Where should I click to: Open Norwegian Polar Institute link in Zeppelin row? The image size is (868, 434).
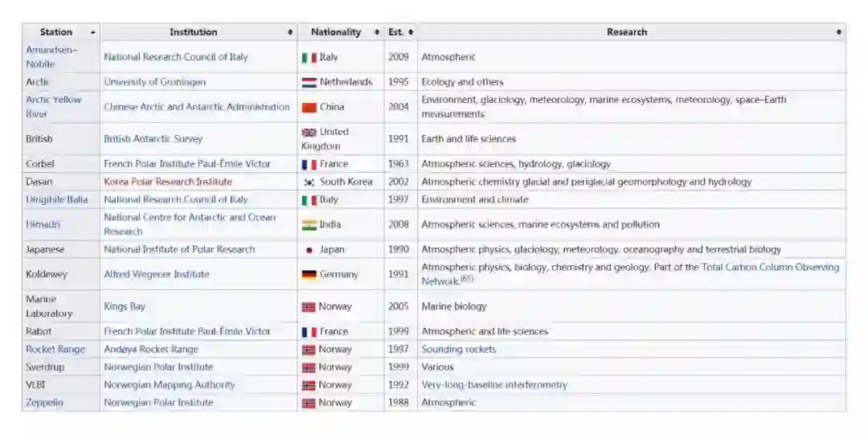(x=158, y=403)
